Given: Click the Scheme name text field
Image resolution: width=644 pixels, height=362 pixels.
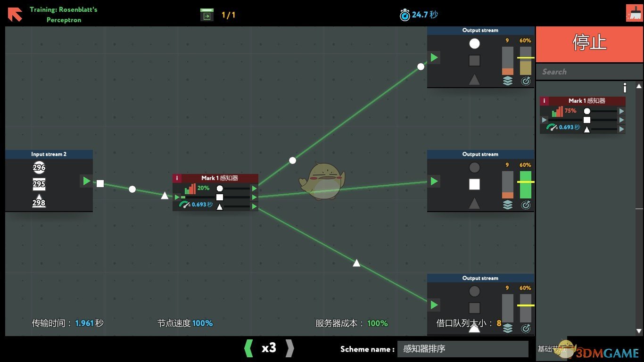Looking at the screenshot, I should (x=462, y=349).
